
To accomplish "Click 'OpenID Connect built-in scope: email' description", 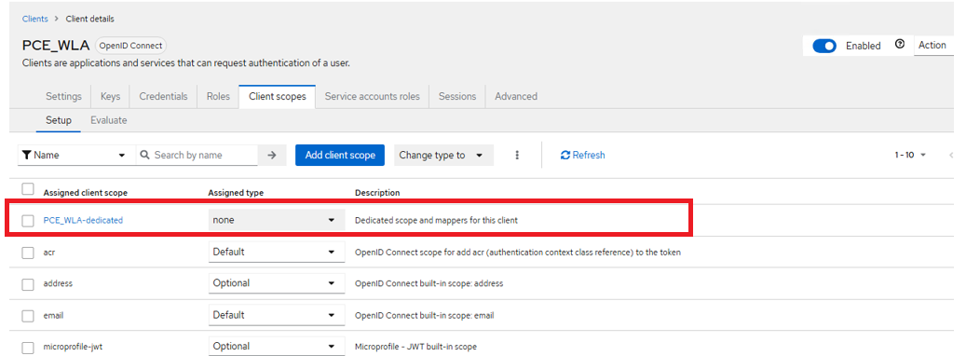I will (x=425, y=315).
